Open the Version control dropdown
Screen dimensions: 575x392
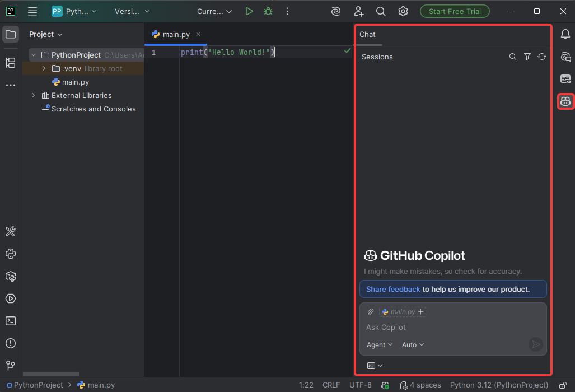point(132,11)
